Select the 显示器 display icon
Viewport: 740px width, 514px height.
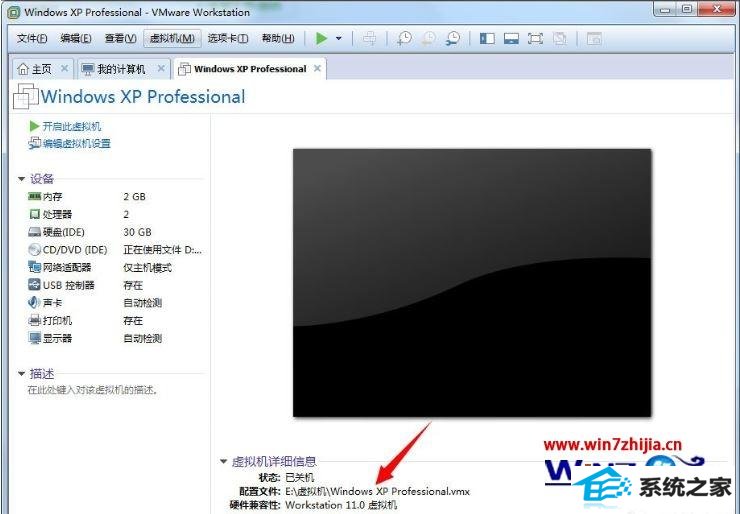[x=34, y=338]
